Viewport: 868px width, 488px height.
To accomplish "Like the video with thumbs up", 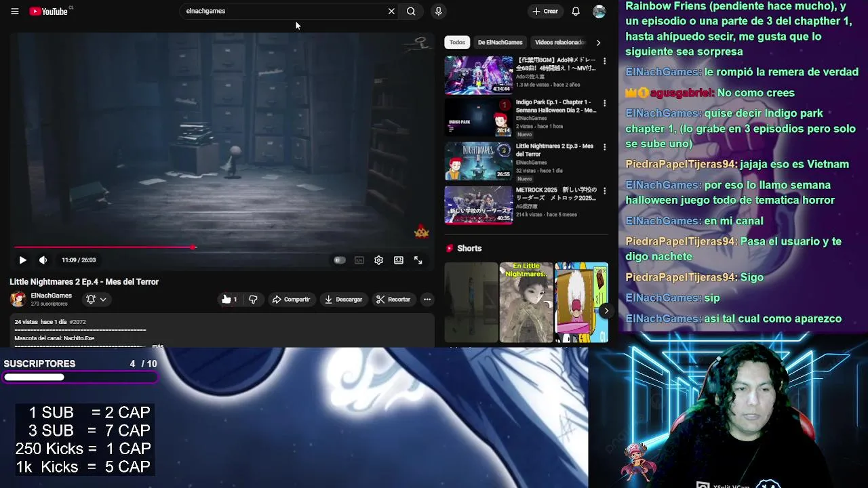I will coord(229,300).
